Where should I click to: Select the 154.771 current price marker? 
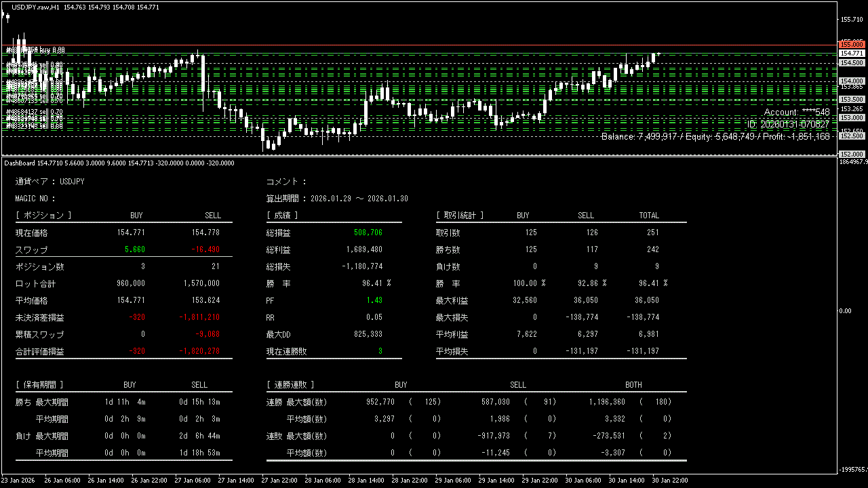[x=851, y=53]
